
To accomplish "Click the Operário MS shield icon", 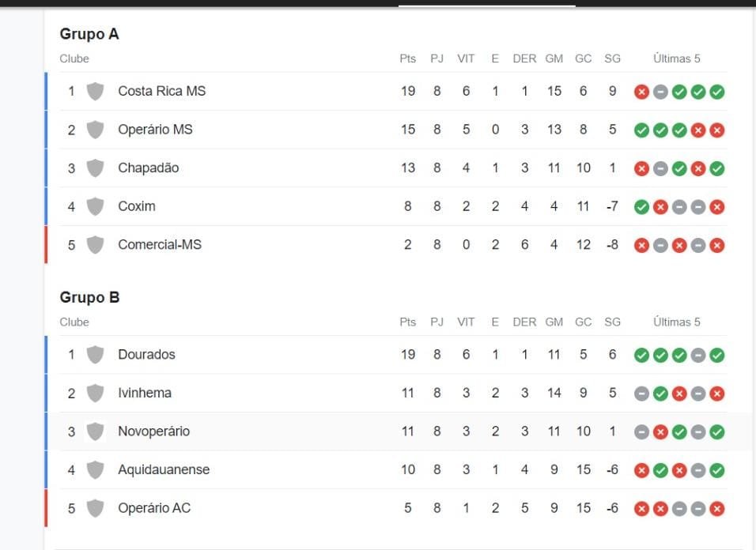I will pos(95,130).
